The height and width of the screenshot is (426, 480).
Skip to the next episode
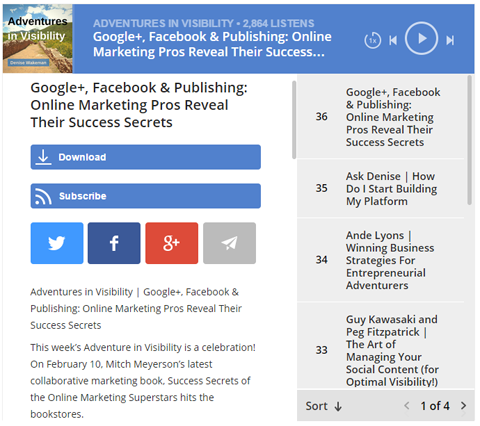450,40
